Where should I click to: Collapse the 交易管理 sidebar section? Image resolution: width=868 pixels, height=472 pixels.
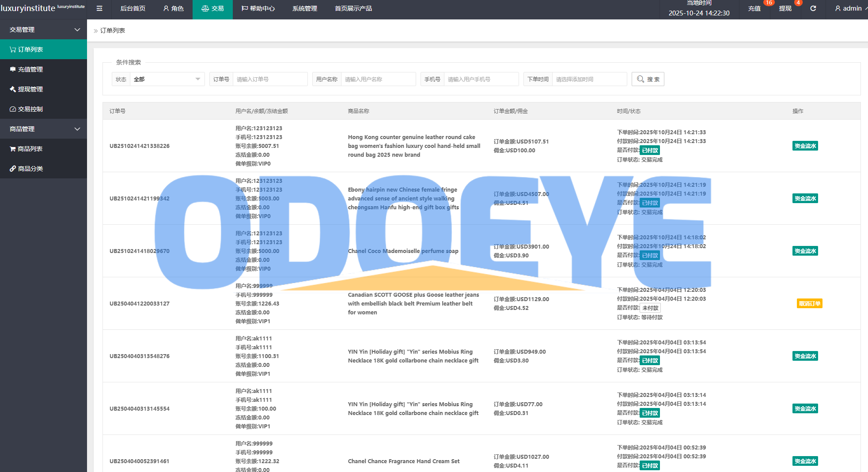click(x=77, y=30)
